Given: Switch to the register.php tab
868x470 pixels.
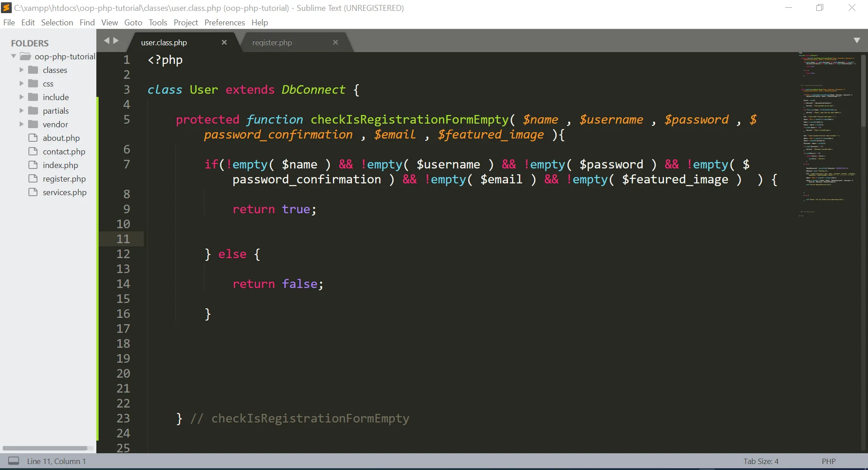Looking at the screenshot, I should click(272, 43).
